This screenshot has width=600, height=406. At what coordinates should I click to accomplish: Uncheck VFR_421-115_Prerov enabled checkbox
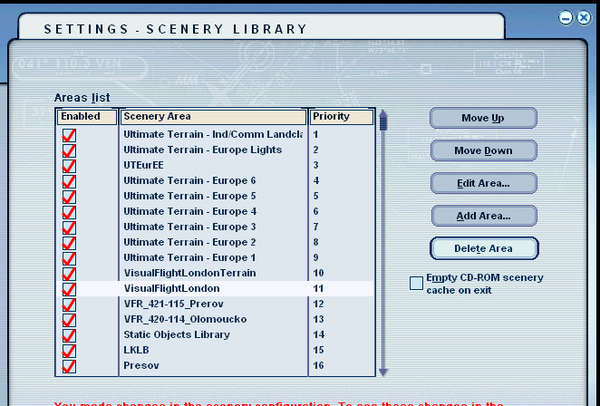(69, 305)
